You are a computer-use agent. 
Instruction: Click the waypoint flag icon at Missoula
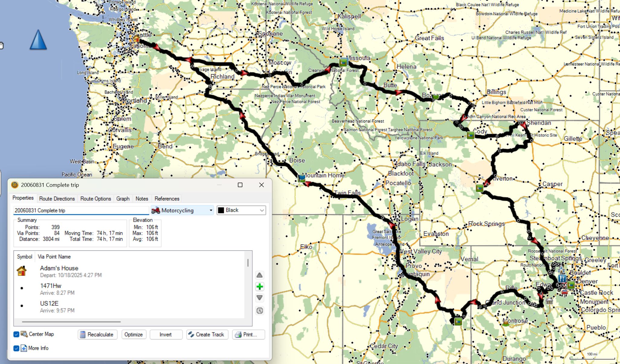pyautogui.click(x=343, y=62)
